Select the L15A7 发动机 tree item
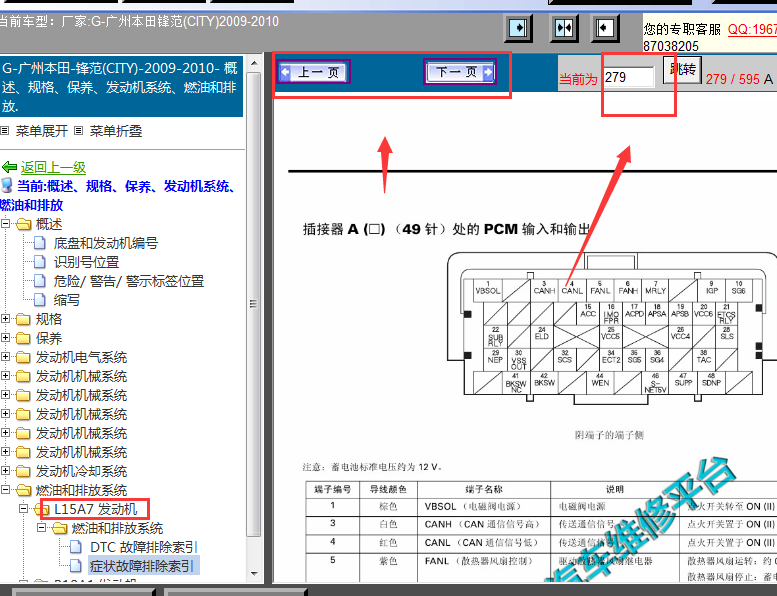Image resolution: width=777 pixels, height=596 pixels. point(96,509)
